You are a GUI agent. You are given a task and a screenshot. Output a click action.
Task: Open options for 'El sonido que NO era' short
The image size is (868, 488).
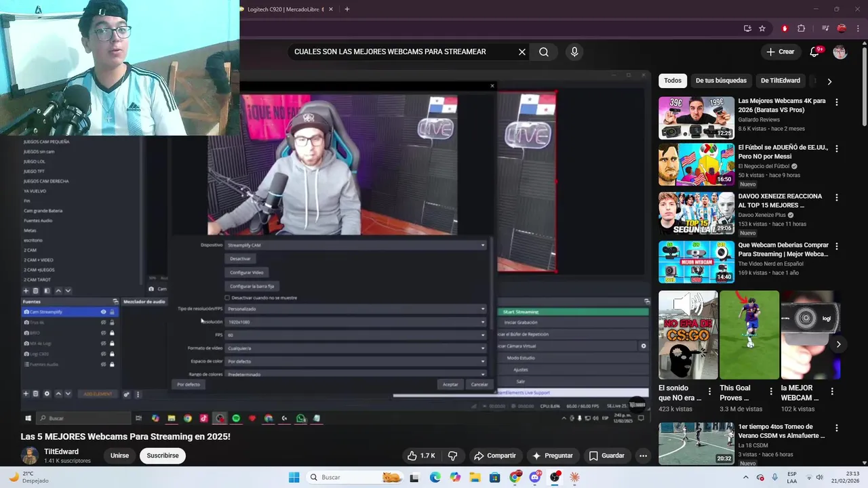click(710, 391)
